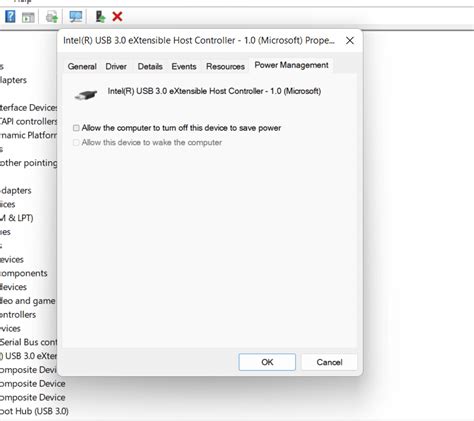Click the Help icon in Device Manager toolbar
474x421 pixels.
(x=10, y=16)
